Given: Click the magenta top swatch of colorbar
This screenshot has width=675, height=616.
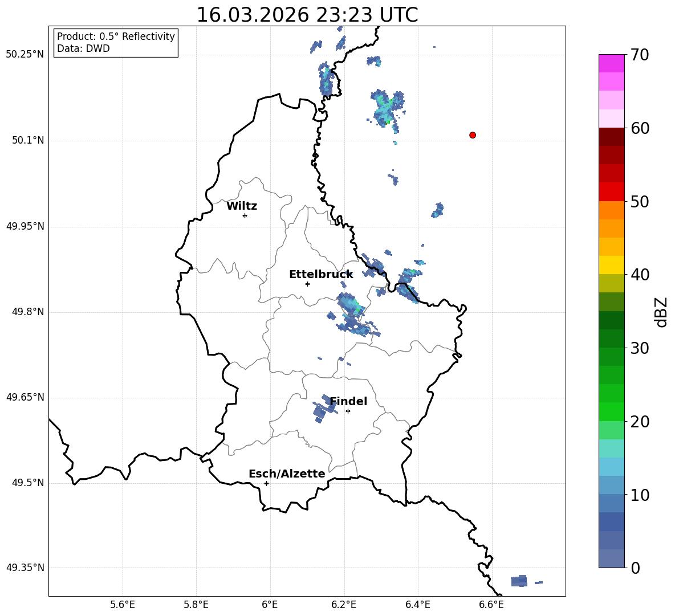Looking at the screenshot, I should click(612, 63).
